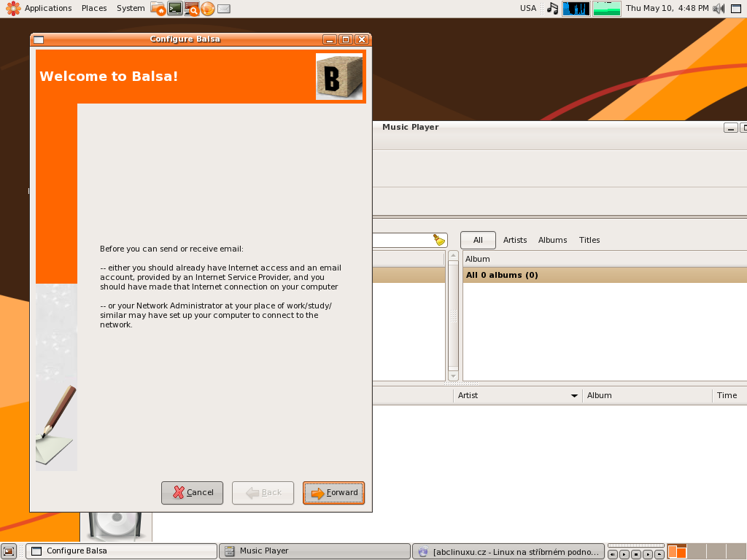This screenshot has width=747, height=560.
Task: Click Forward in Configure Balsa wizard
Action: [333, 492]
